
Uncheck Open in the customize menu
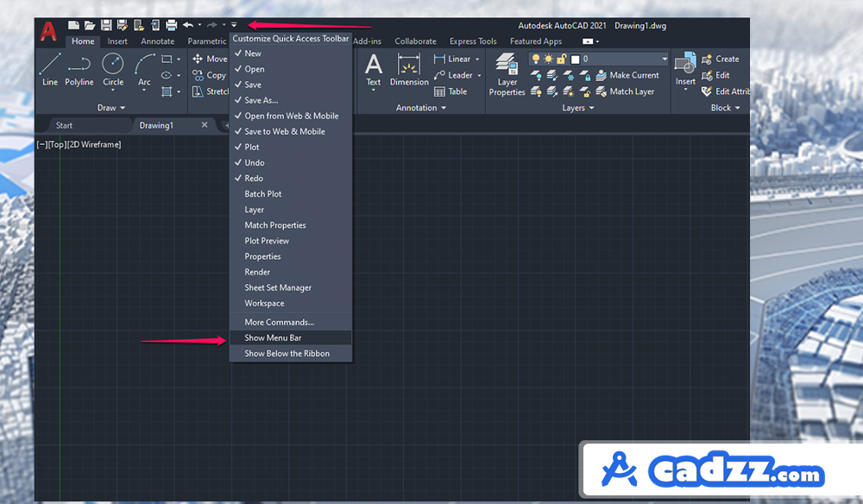(291, 69)
